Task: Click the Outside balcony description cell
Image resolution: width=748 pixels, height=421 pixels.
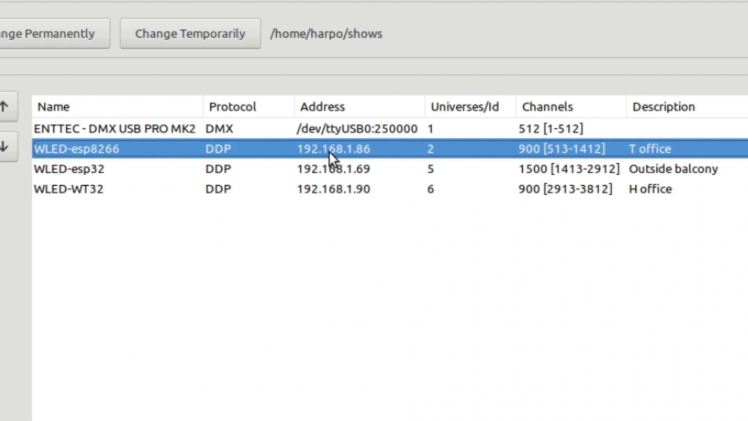Action: (x=673, y=169)
